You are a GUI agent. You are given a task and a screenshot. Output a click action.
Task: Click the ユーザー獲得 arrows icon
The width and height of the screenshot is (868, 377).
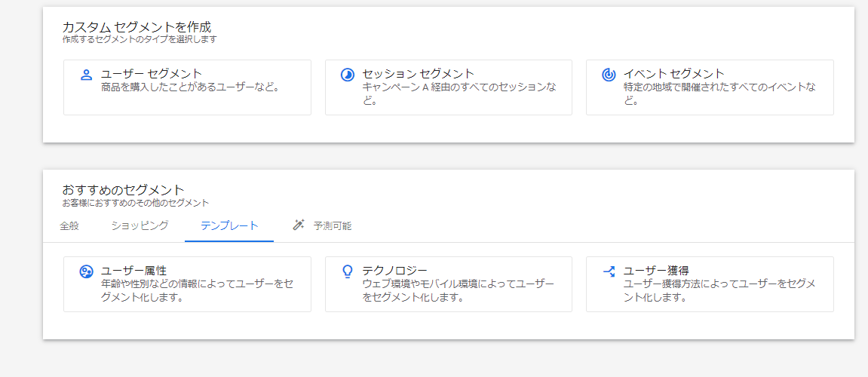tap(609, 271)
